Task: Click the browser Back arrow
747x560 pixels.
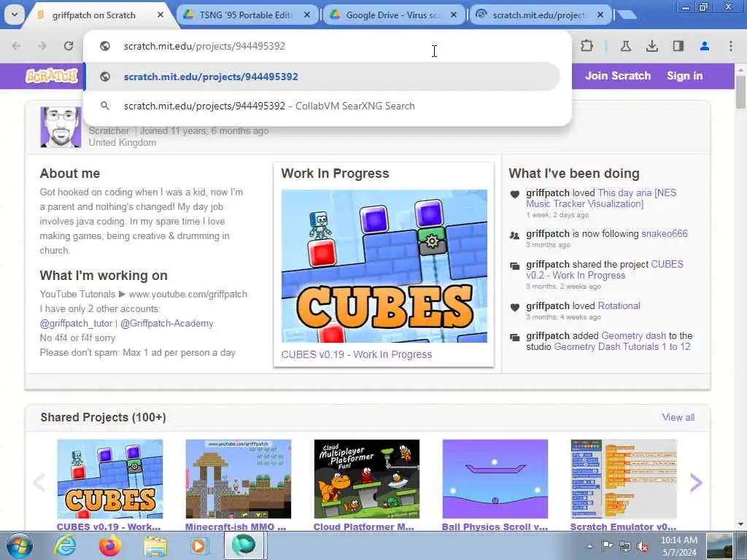Action: 16,46
